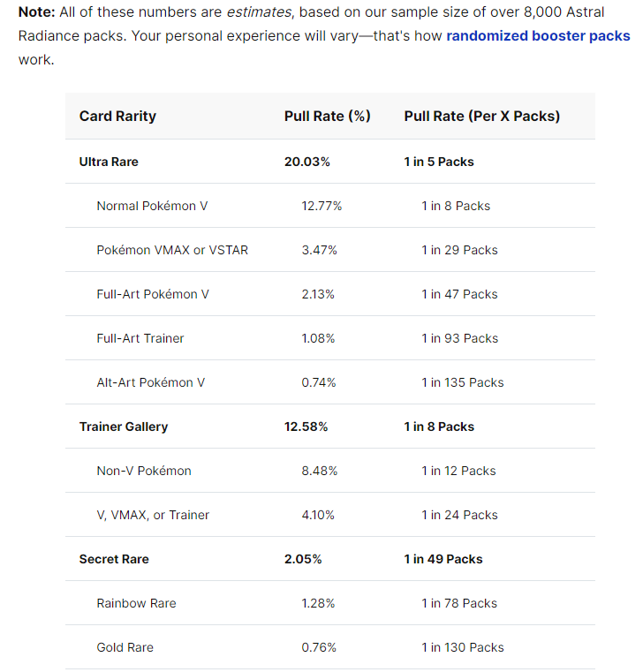Select the Normal Pokémon V row

pyautogui.click(x=330, y=206)
